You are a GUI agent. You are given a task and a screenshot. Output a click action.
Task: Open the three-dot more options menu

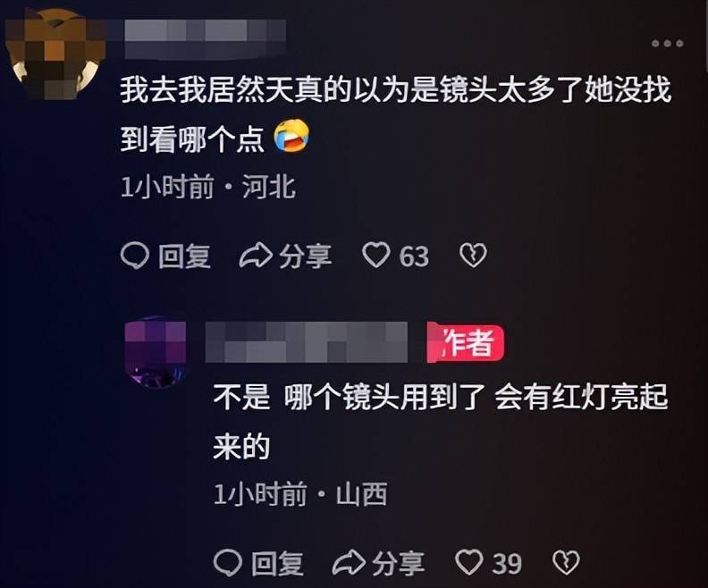coord(667,44)
